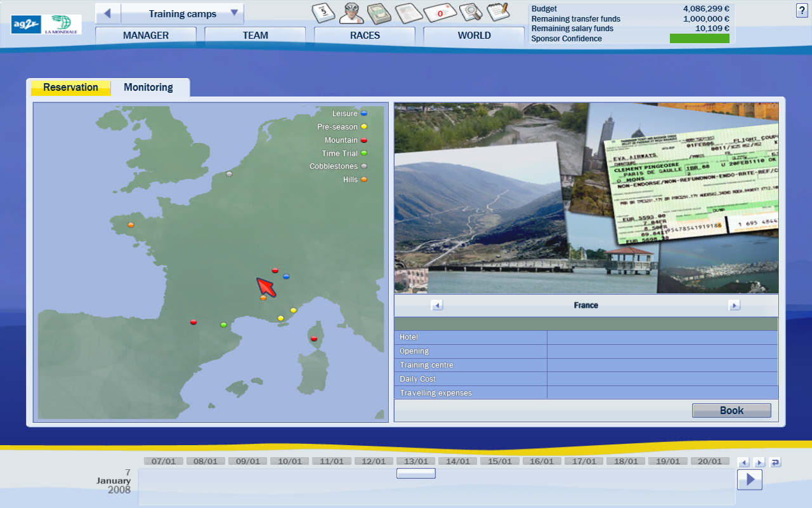Switch to previous country before France
The image size is (812, 508).
click(x=437, y=305)
